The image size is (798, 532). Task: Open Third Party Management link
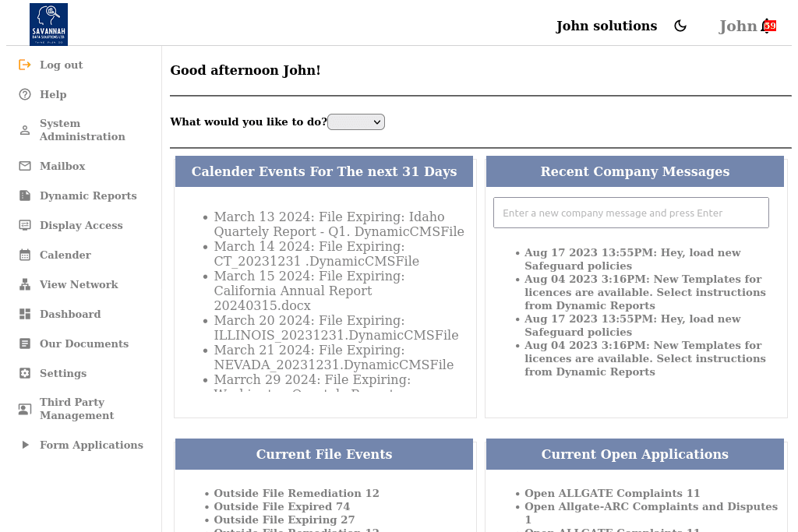(x=77, y=409)
